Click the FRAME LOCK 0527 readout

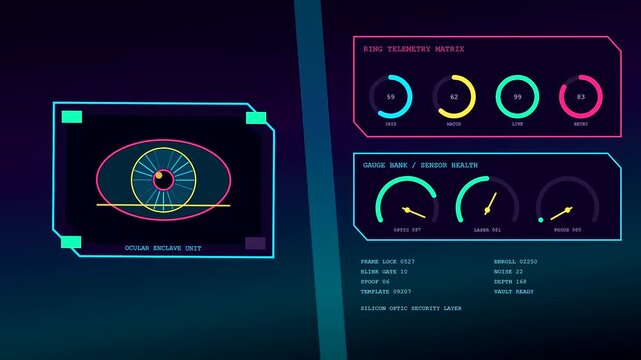click(x=388, y=262)
